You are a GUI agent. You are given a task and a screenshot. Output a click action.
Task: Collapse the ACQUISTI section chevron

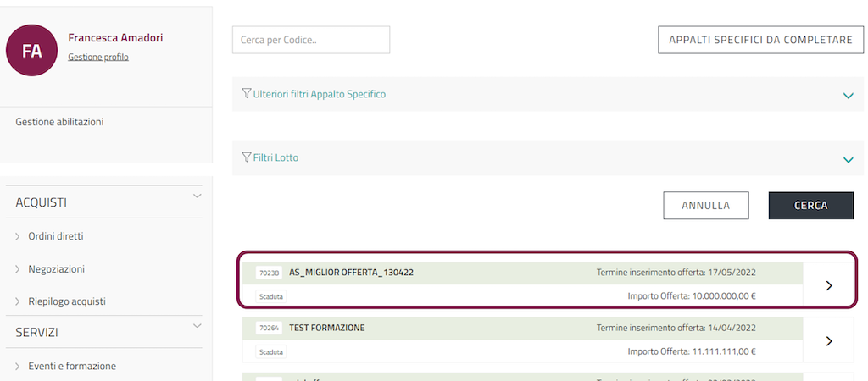[x=197, y=196]
